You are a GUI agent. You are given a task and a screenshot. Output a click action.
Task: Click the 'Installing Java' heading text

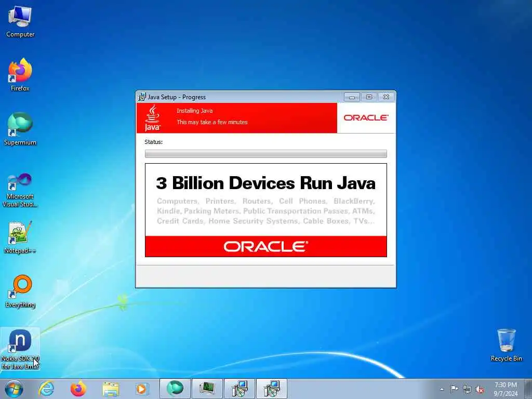(194, 111)
